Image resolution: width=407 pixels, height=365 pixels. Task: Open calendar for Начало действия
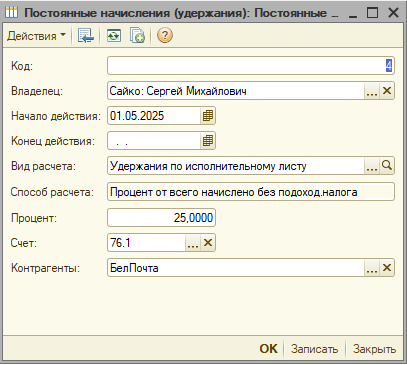pos(208,116)
